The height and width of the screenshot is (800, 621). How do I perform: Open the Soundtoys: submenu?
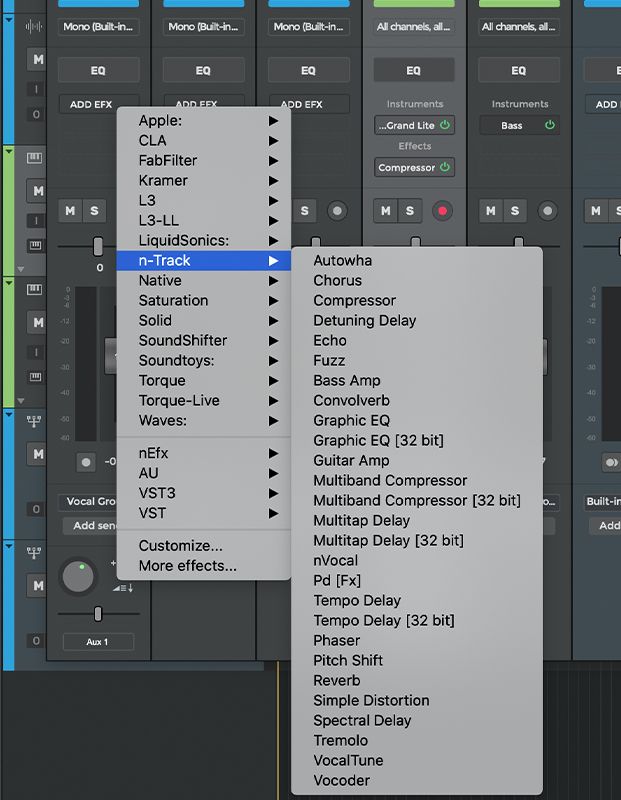[x=204, y=360]
